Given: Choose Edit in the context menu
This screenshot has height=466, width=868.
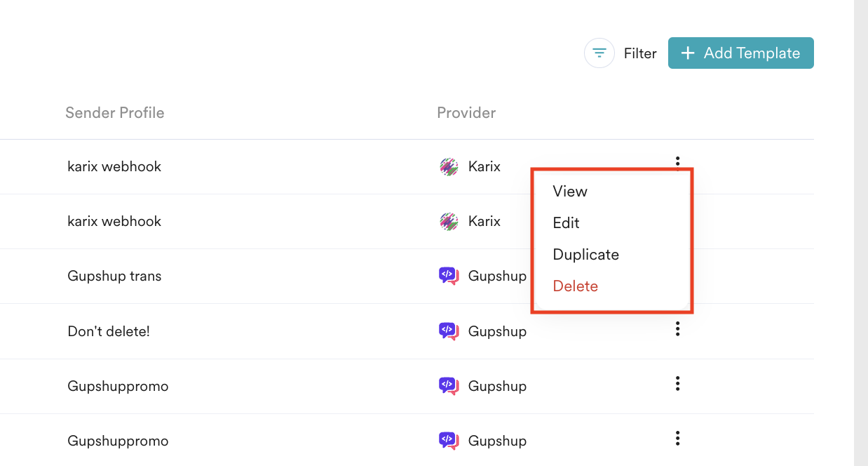Looking at the screenshot, I should (x=566, y=223).
